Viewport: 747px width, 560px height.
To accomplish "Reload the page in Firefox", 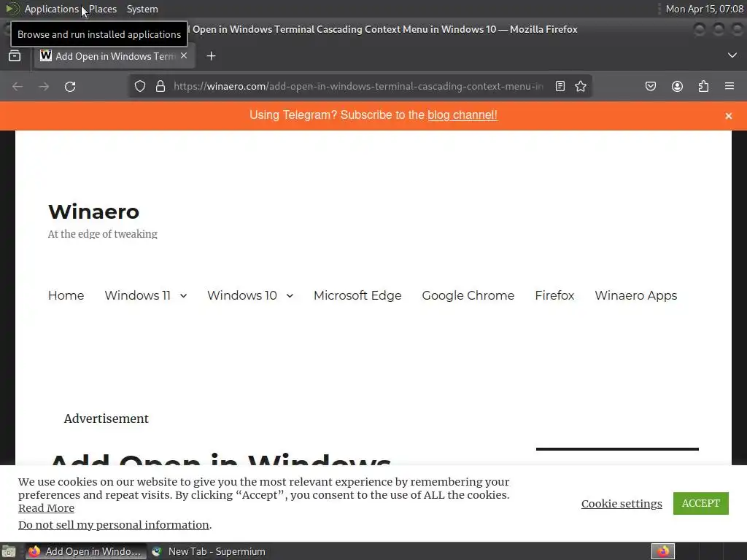I will (x=70, y=86).
